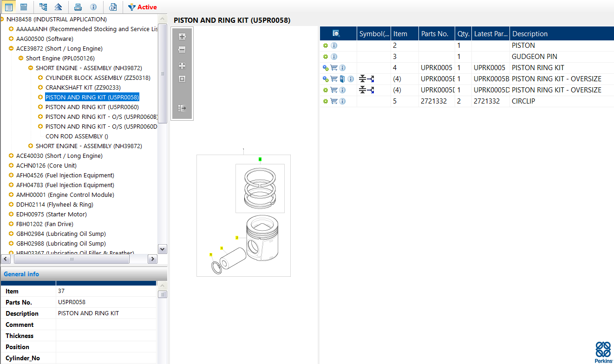Click the gear icon on the PISTON row
This screenshot has width=614, height=364.
326,45
